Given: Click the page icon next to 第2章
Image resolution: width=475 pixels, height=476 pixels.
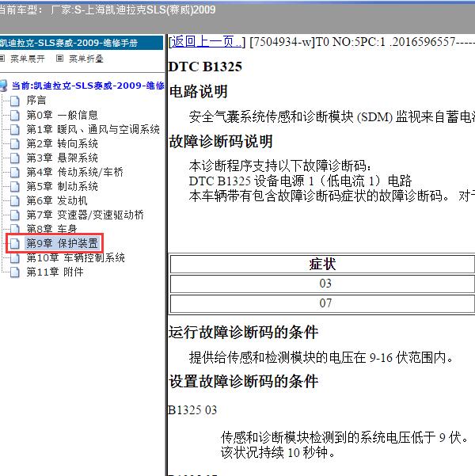Looking at the screenshot, I should coord(14,144).
